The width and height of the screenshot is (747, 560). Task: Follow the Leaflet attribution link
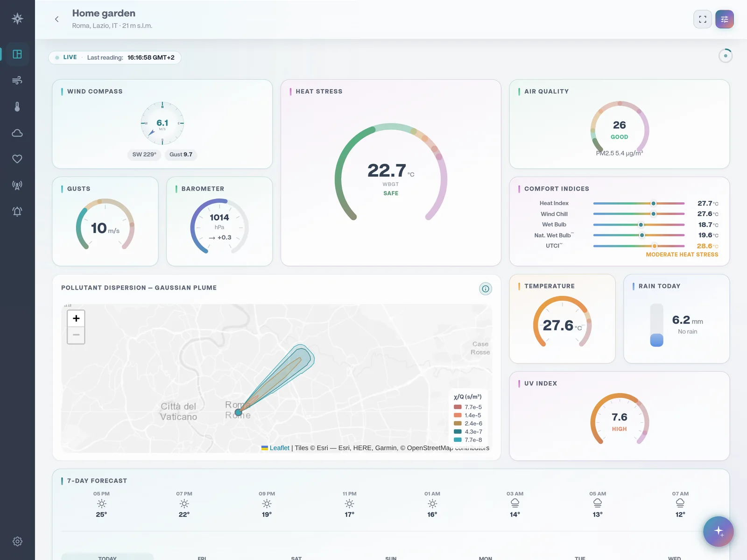click(279, 448)
